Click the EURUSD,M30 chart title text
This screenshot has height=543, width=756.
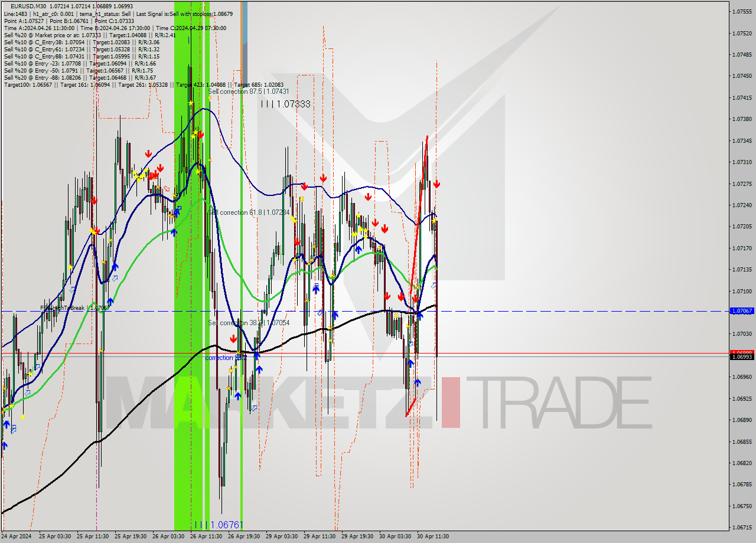tap(28, 6)
